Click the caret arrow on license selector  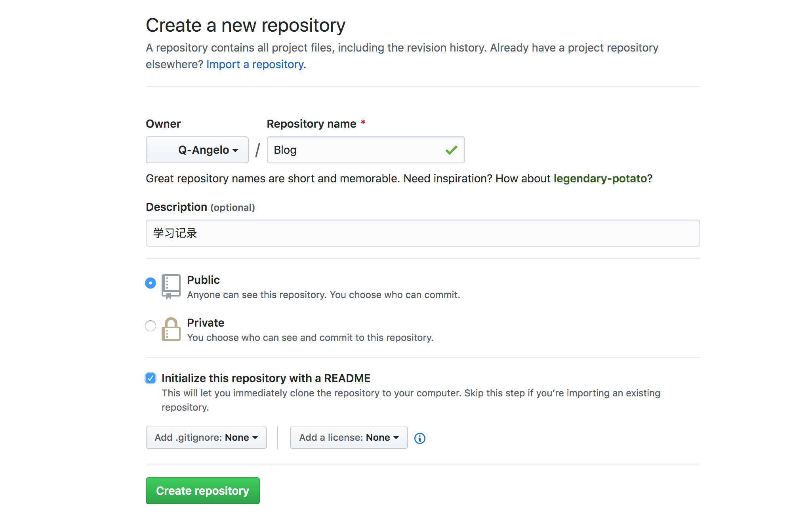coord(396,438)
